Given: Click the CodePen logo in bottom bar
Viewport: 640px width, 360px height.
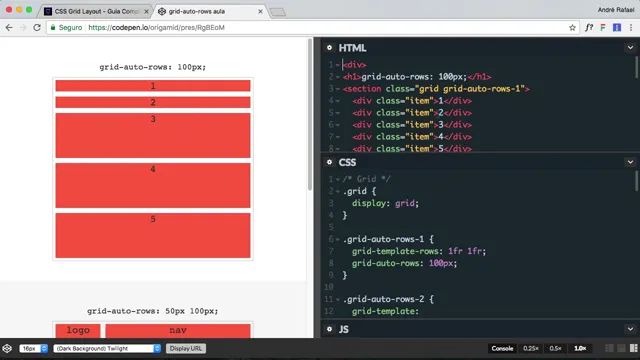Looking at the screenshot, I should 7,349.
